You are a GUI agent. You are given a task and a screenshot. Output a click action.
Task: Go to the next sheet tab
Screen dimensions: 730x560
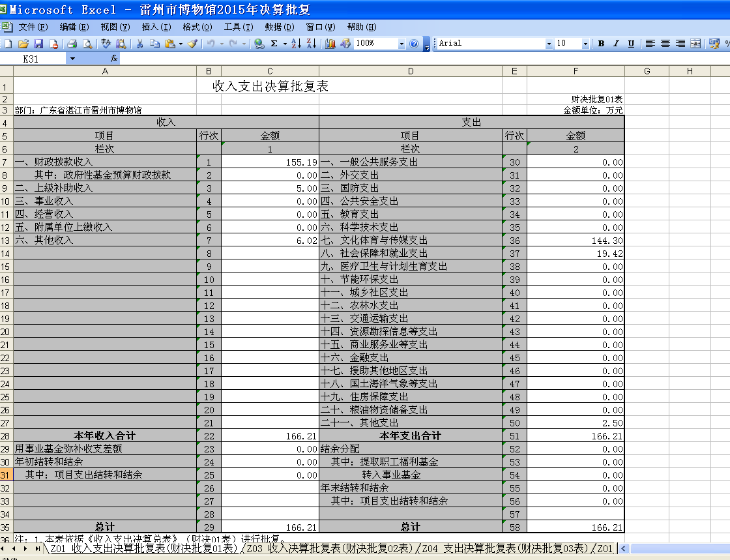[x=25, y=548]
